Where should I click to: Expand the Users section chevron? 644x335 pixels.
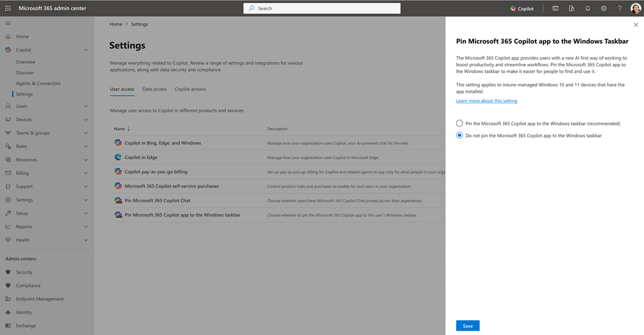[x=86, y=106]
